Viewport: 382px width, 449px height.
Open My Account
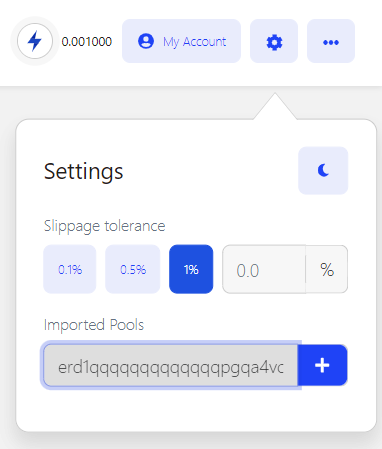tap(181, 41)
